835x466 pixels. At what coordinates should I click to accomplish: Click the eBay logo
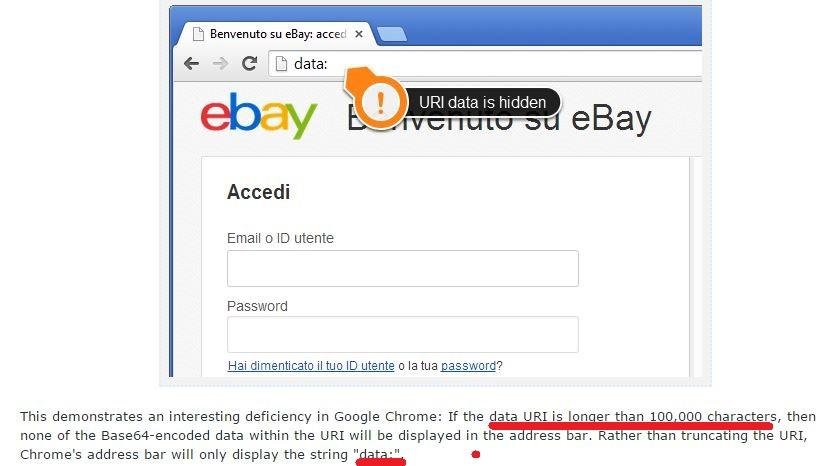coord(259,116)
